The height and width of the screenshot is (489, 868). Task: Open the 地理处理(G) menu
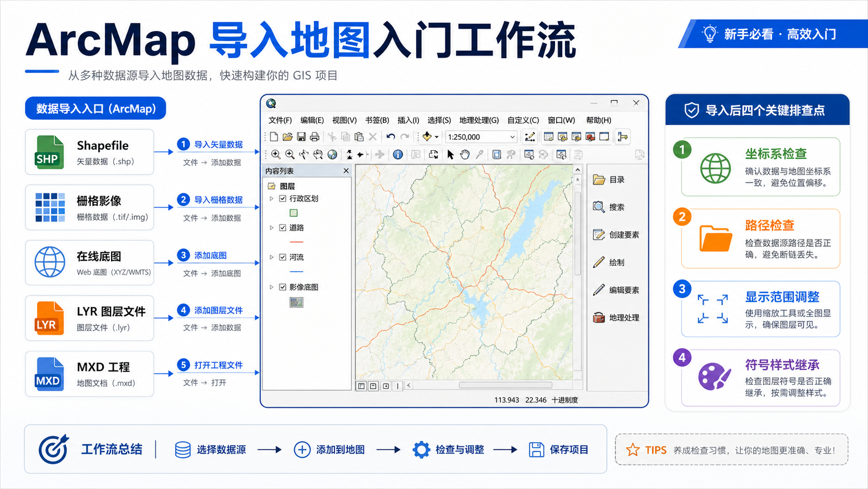click(x=479, y=120)
